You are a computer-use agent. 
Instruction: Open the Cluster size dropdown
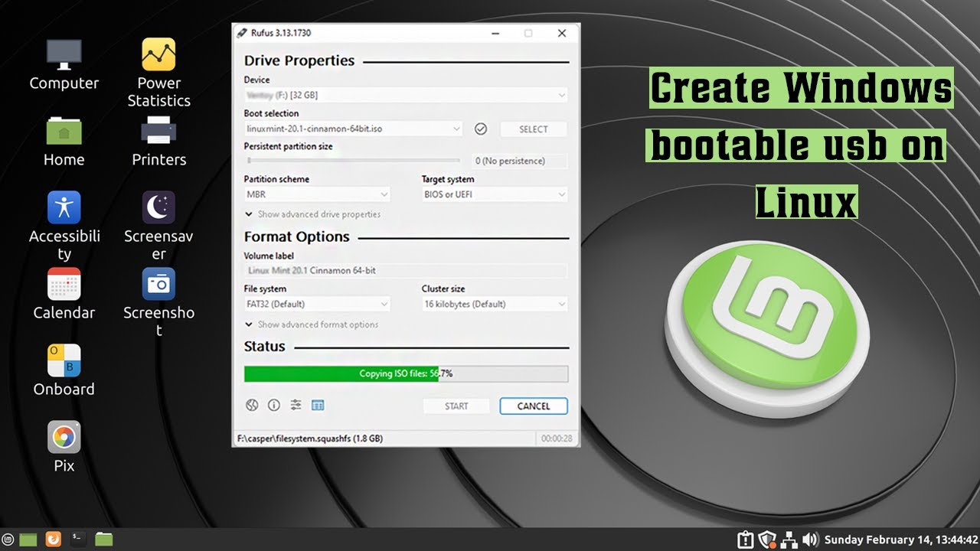pyautogui.click(x=495, y=304)
